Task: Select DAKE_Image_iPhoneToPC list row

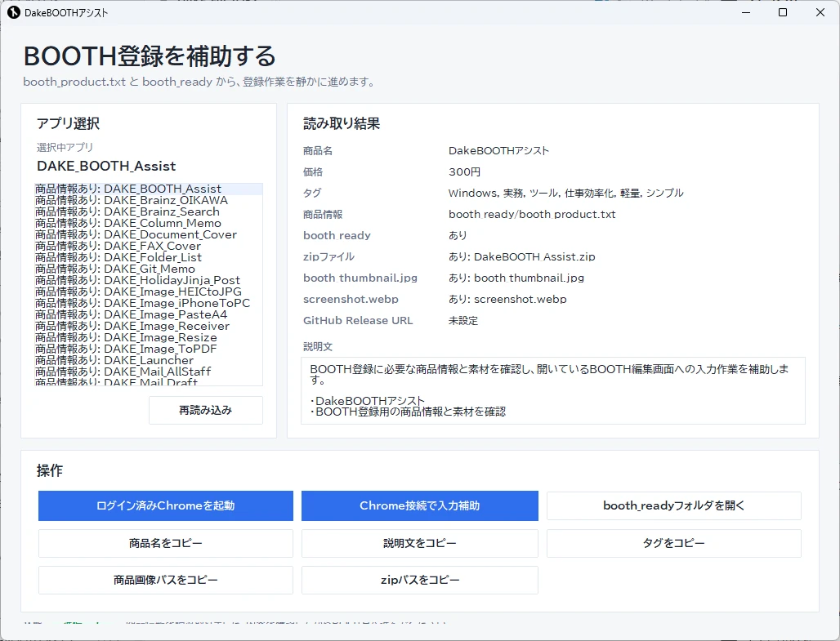Action: [x=149, y=303]
